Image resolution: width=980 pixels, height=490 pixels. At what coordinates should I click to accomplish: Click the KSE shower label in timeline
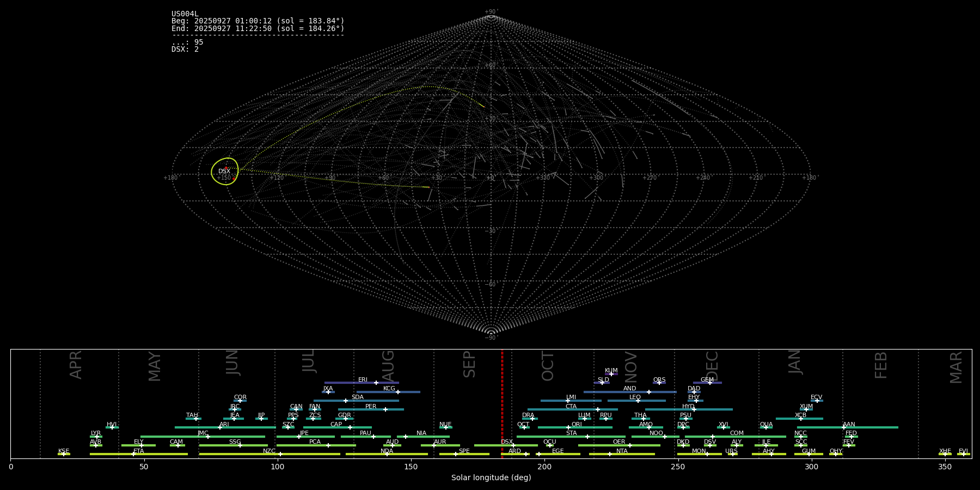click(64, 451)
